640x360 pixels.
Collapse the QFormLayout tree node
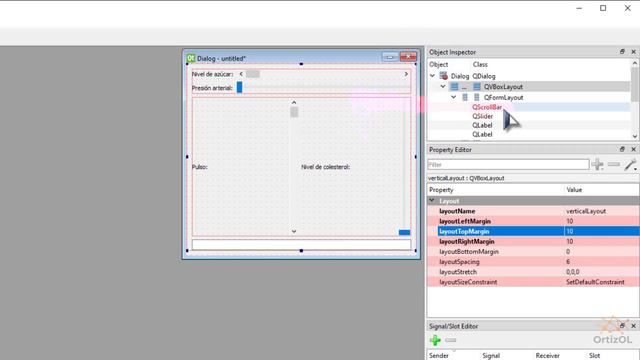coord(453,97)
